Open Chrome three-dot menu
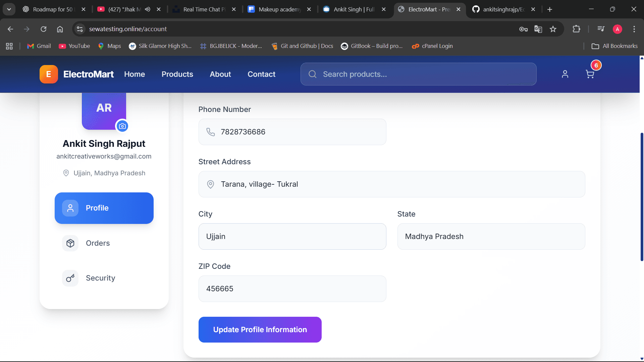This screenshot has height=362, width=644. pos(634,29)
